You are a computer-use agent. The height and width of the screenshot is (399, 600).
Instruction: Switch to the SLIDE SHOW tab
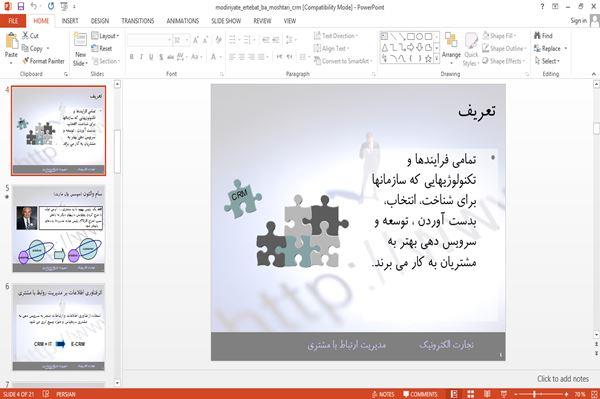click(226, 21)
